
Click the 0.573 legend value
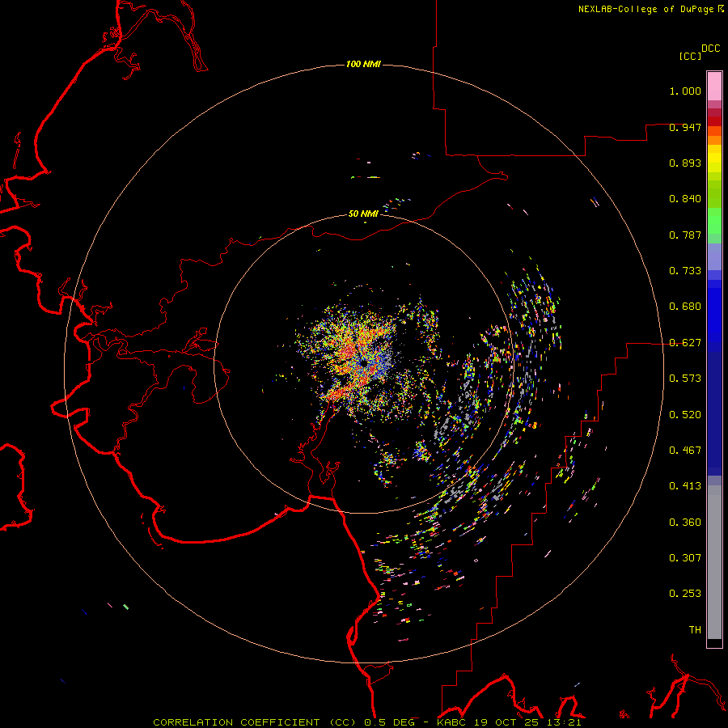pos(685,379)
